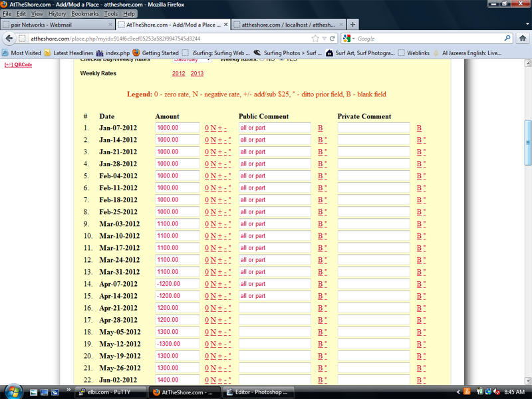Click the search magnifier in the Google box
Viewport: 532px width, 399px height.
click(507, 39)
